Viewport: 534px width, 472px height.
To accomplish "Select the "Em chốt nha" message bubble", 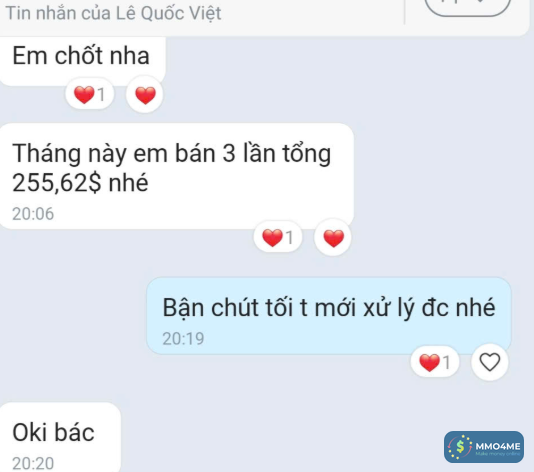I will pyautogui.click(x=83, y=61).
